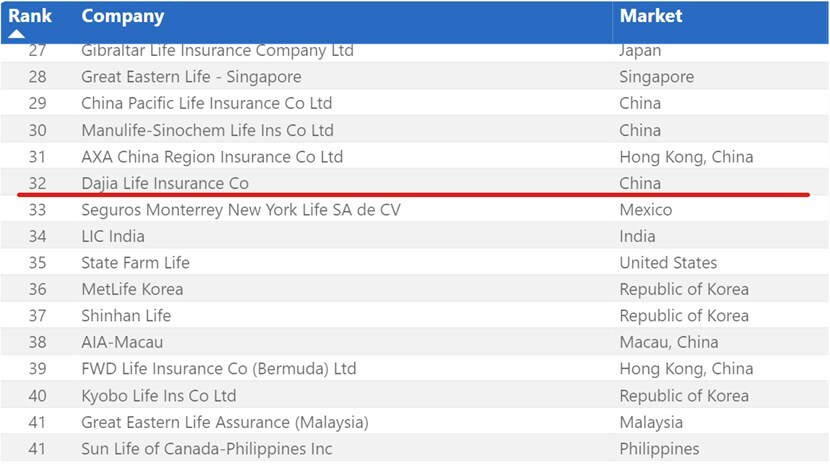Select Great Eastern Life Assurance (Malaysia) row
This screenshot has height=464, width=830.
(225, 422)
